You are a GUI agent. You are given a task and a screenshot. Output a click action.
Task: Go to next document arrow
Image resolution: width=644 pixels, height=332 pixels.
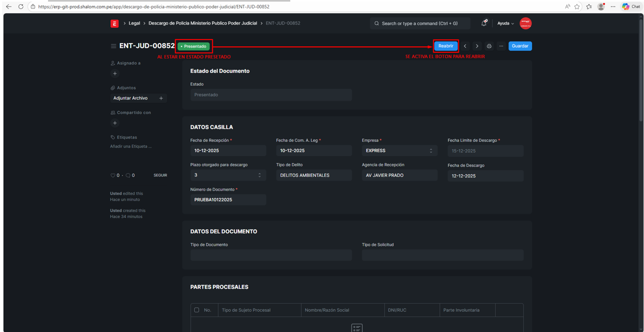coord(477,46)
